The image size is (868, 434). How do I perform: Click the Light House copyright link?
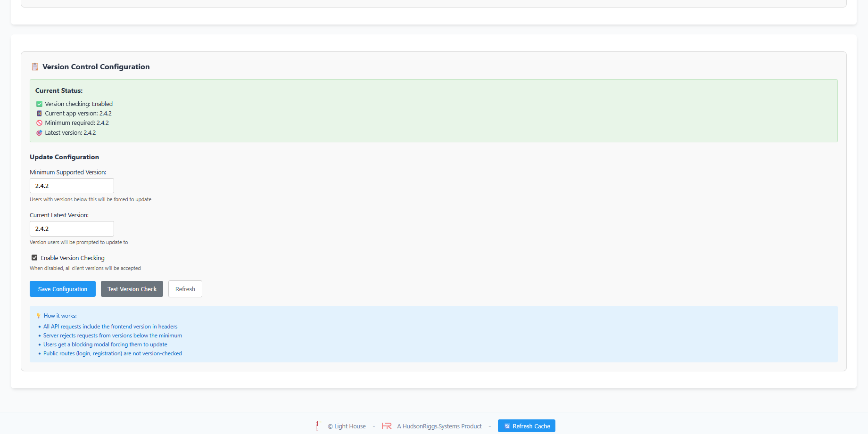coord(347,426)
